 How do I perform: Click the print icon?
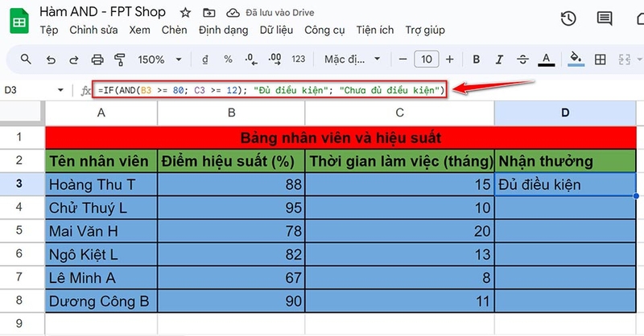[x=97, y=60]
